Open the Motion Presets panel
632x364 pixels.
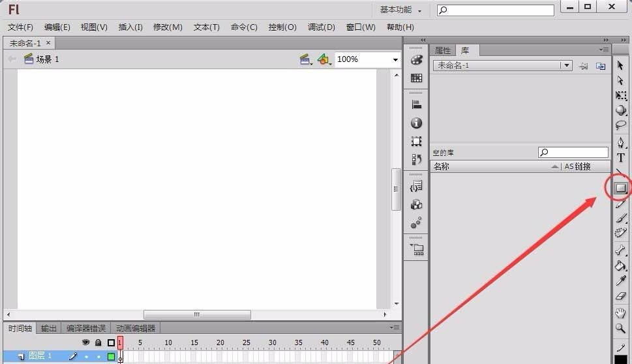416,222
